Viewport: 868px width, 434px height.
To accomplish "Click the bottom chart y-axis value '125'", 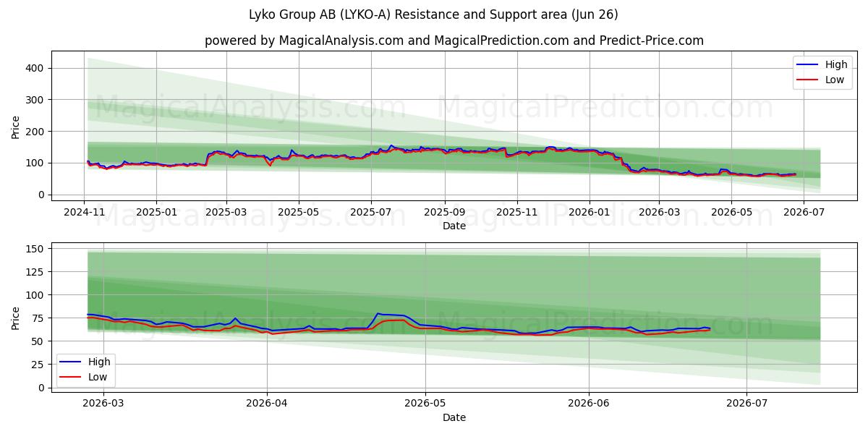I will coord(35,272).
